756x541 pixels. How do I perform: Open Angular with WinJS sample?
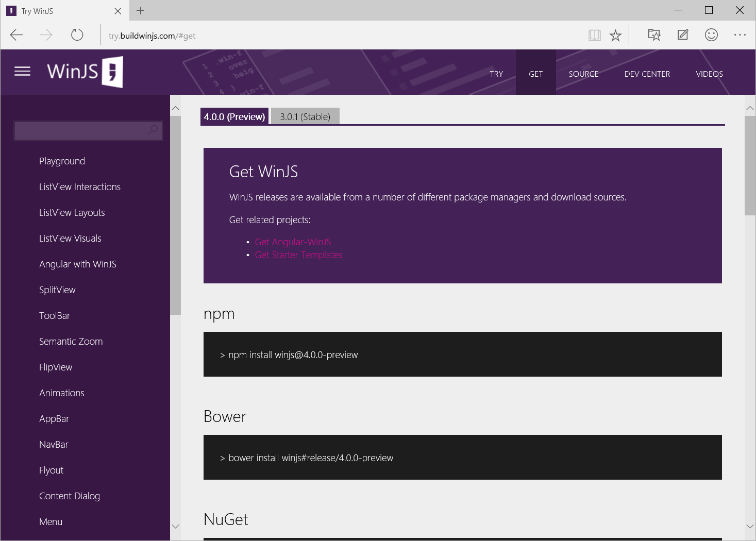78,264
